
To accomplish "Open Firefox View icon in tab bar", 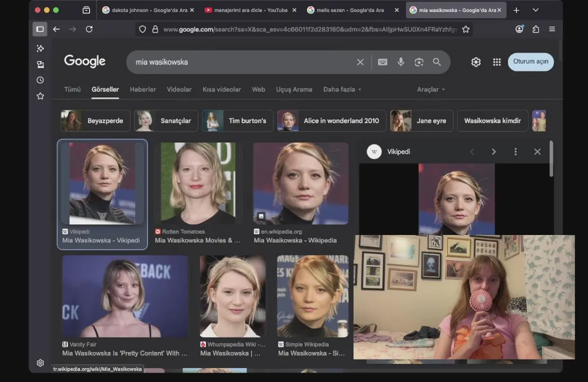I will (x=87, y=10).
